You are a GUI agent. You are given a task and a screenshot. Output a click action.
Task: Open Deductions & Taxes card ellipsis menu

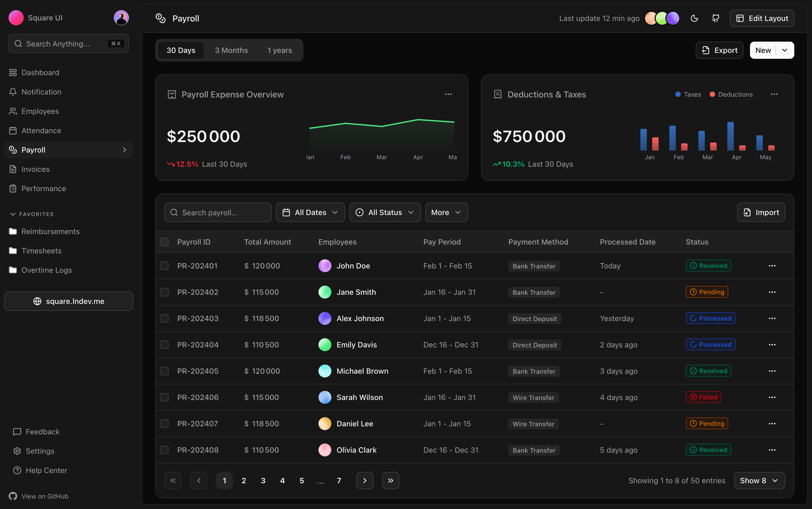(x=774, y=94)
